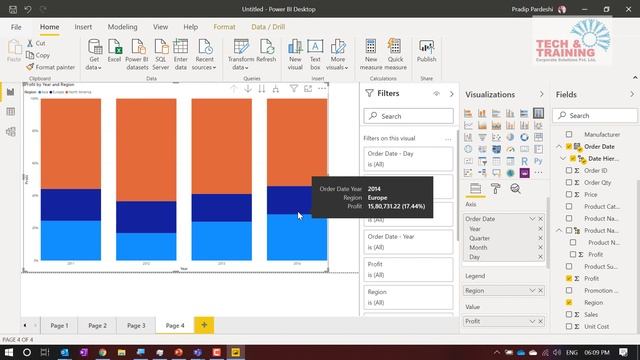Select the Map visual
Viewport: 640px width, 360px height.
(x=468, y=149)
